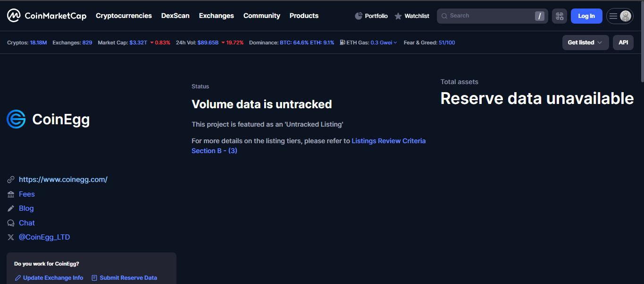
Task: Open the Exchanges menu
Action: [x=217, y=16]
